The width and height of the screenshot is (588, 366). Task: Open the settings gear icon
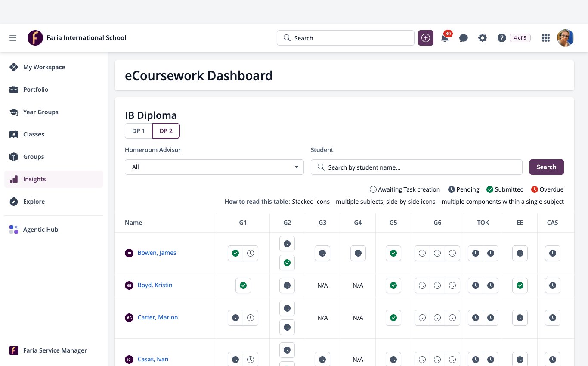coord(483,38)
